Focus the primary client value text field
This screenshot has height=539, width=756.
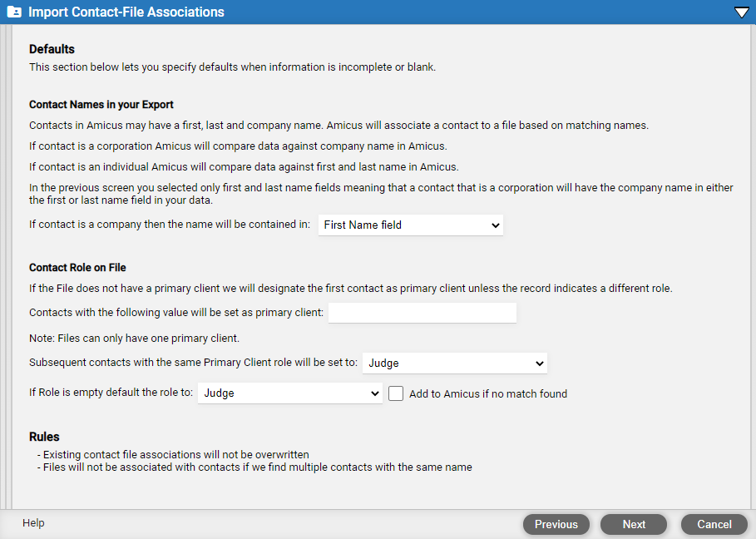pos(422,313)
